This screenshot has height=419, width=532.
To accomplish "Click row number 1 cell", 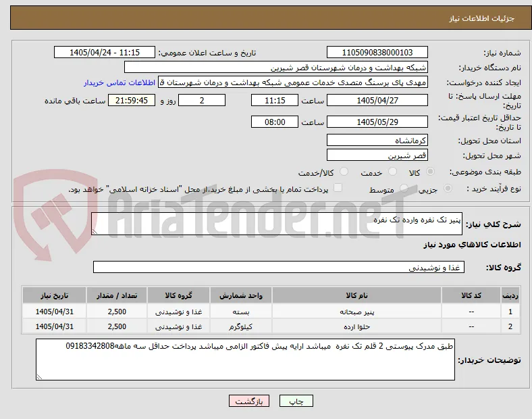I will (510, 312).
